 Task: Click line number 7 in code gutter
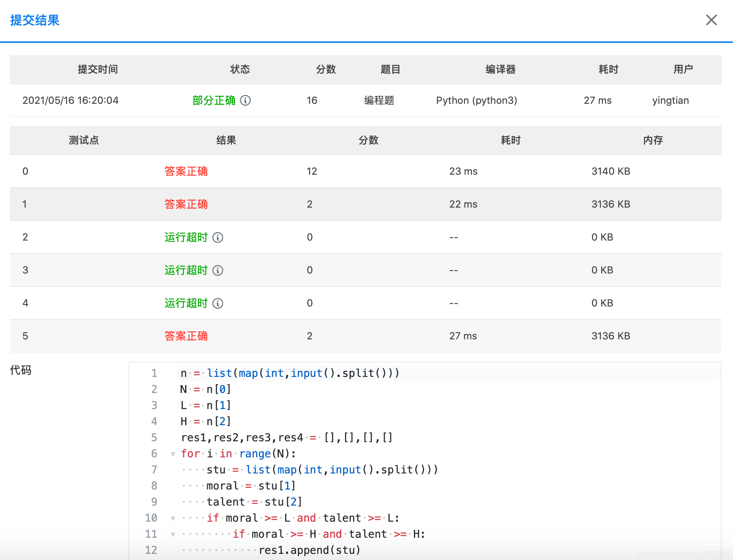[154, 470]
